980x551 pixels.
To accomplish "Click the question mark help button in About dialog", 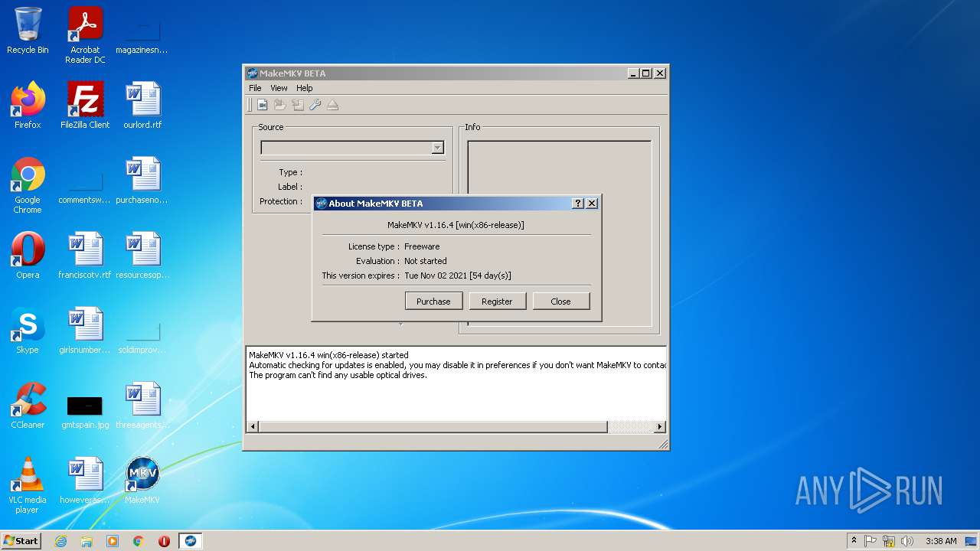I will pos(578,204).
